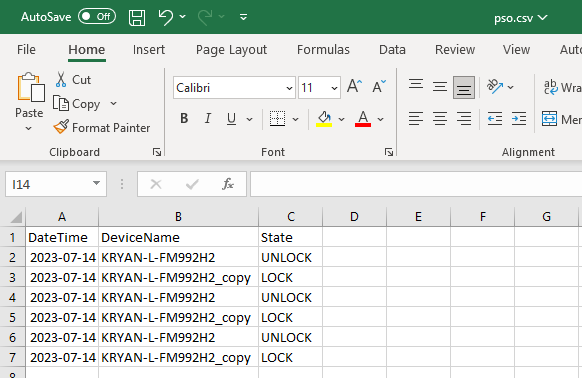Viewport: 582px width, 378px height.
Task: Click the Decrease Indent icon
Action: pos(495,119)
